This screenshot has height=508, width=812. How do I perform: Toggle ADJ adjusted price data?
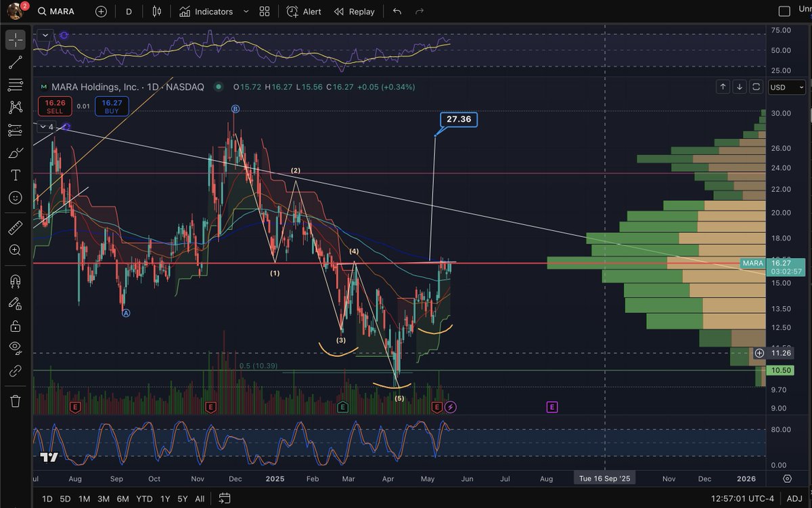[794, 499]
